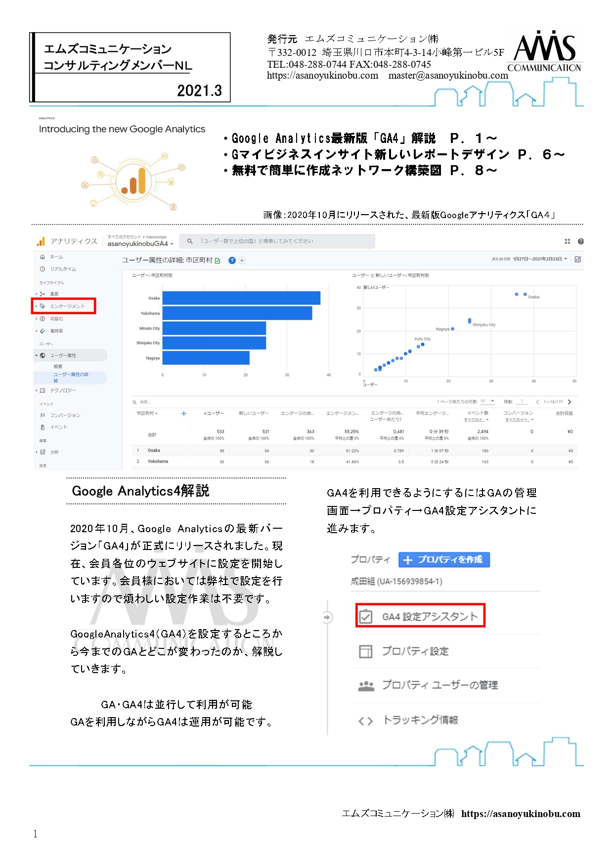
Task: Select ホーム in the sidebar
Action: coord(56,257)
